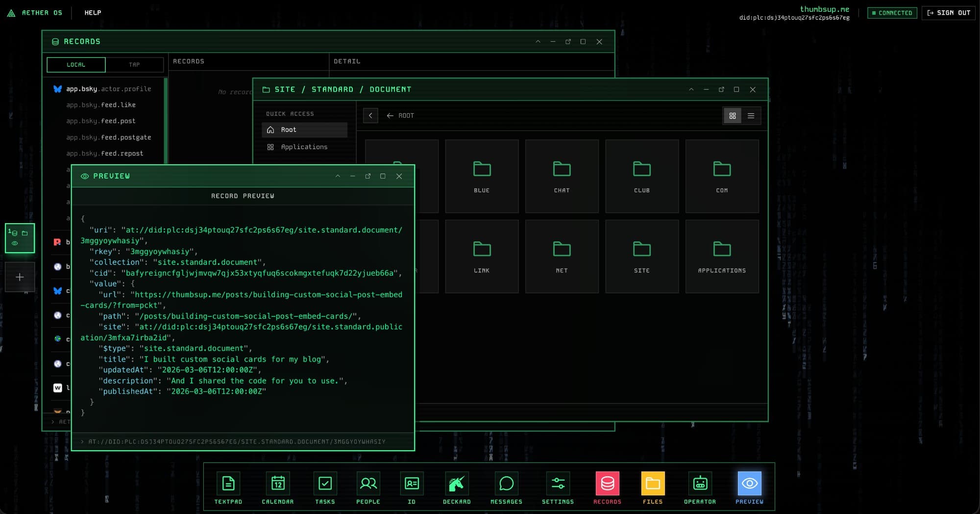Switch file browser to list view
Viewport: 980px width, 514px height.
(751, 116)
